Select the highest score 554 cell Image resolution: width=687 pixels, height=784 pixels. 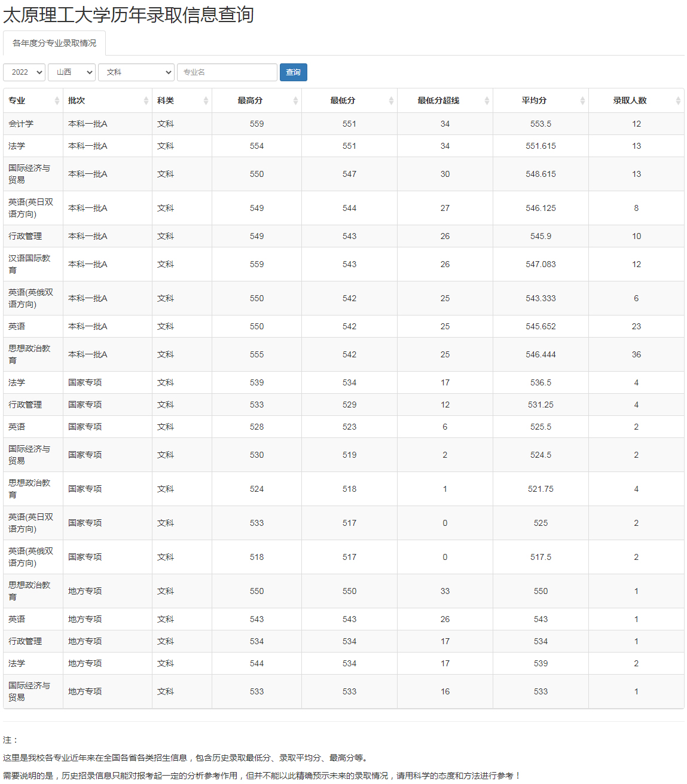[x=257, y=146]
